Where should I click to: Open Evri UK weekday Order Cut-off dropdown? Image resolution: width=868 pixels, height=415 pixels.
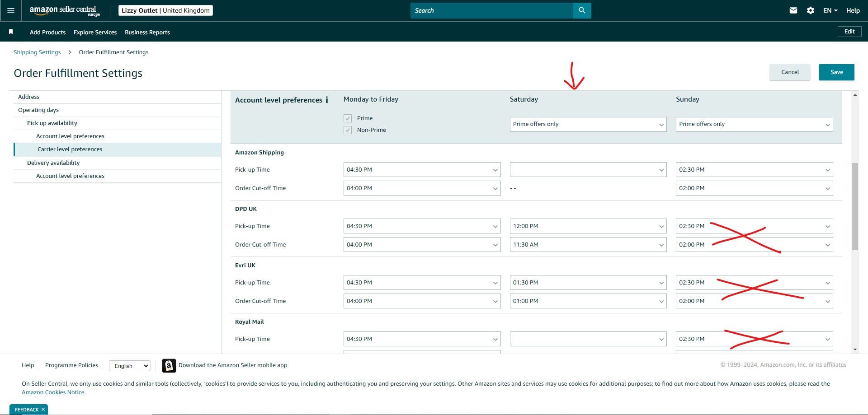coord(422,301)
